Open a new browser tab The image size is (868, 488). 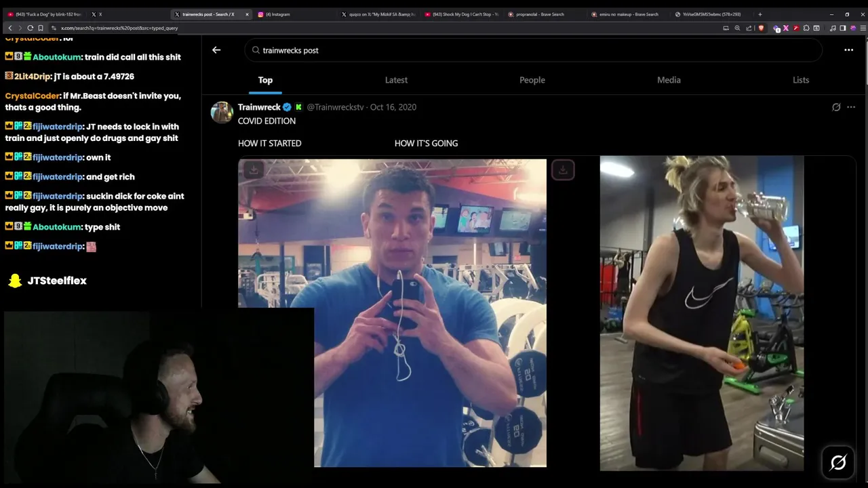[759, 14]
